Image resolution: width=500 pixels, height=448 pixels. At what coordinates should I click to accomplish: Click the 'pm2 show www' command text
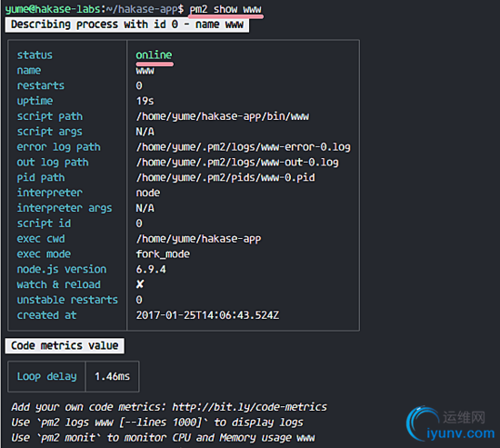[x=225, y=9]
